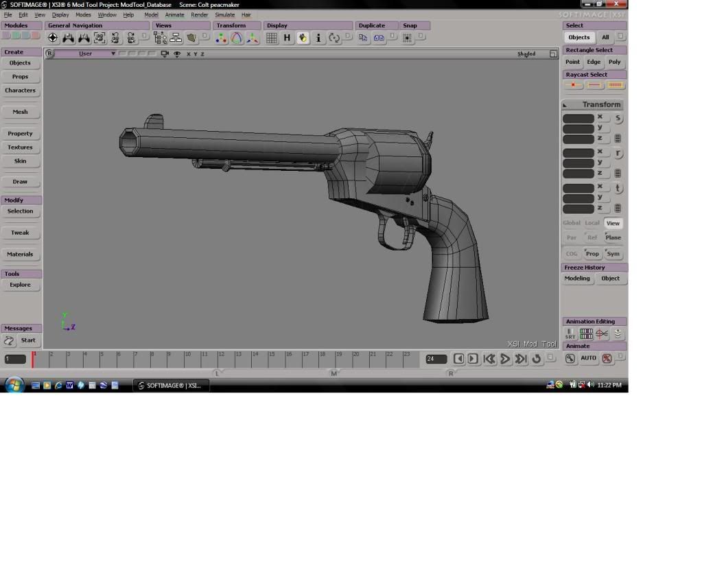Click the info 'i' icon in Display
Image resolution: width=702 pixels, height=588 pixels.
point(318,38)
